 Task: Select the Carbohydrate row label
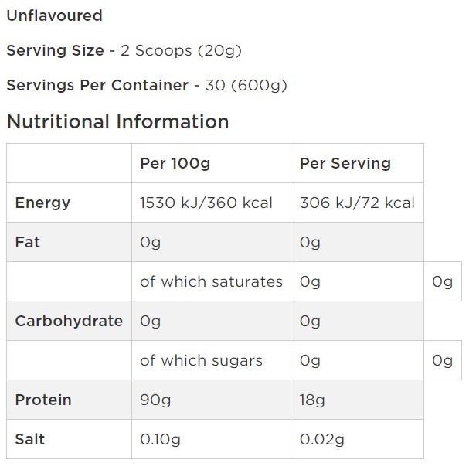pos(69,322)
